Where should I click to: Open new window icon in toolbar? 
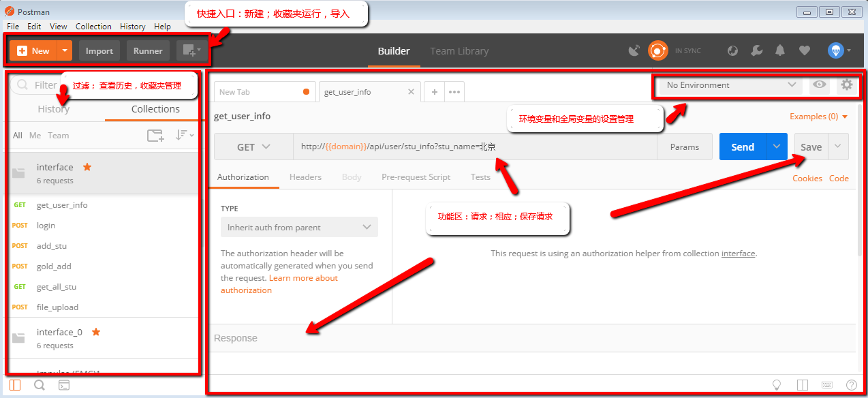tap(191, 50)
